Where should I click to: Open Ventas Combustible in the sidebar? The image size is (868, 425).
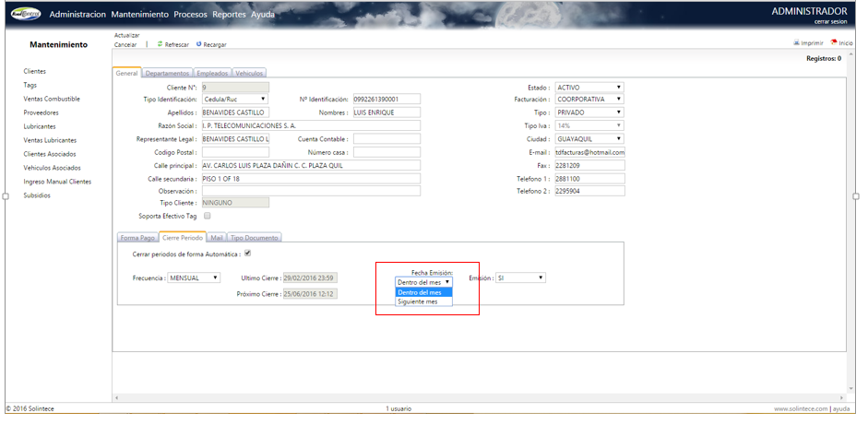[52, 99]
